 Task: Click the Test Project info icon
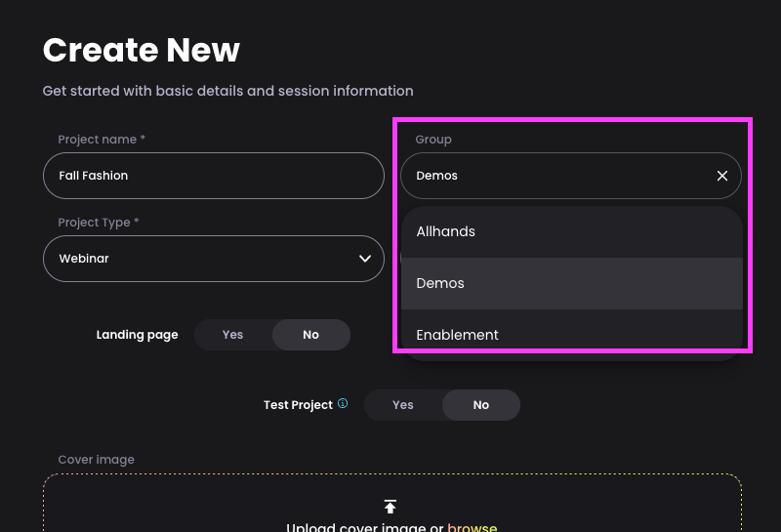click(x=343, y=403)
